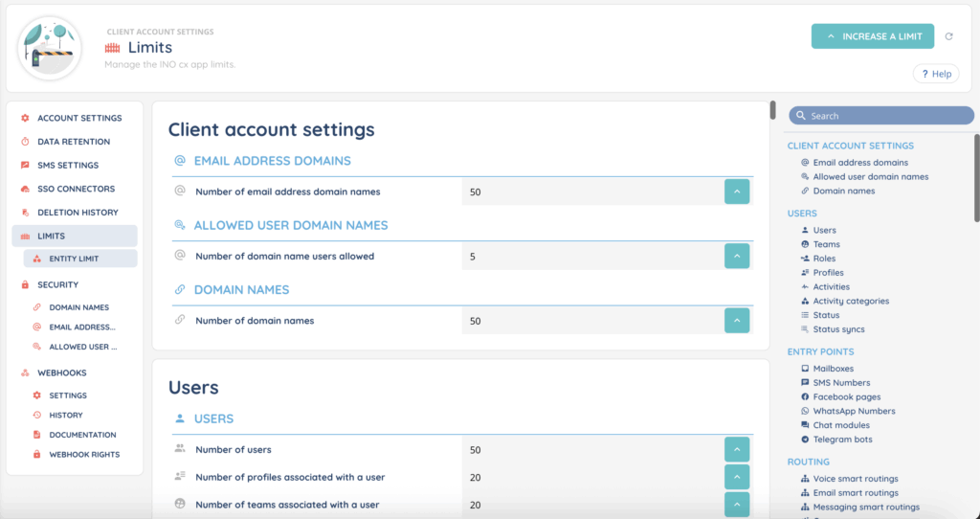Click the Telegram bots icon in right panel
The width and height of the screenshot is (980, 519).
point(805,440)
